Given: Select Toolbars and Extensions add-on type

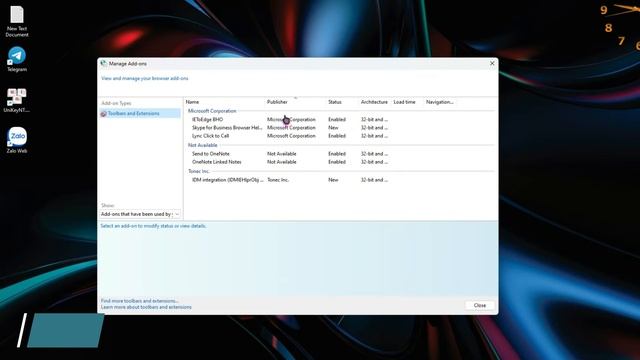Looking at the screenshot, I should [x=140, y=113].
